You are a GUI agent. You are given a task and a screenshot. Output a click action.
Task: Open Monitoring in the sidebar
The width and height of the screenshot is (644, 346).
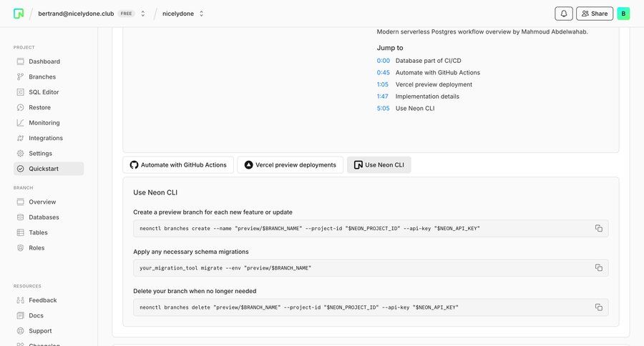click(x=49, y=123)
